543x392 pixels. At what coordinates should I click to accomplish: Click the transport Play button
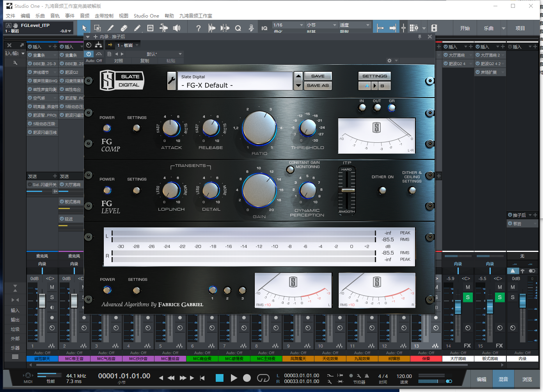pyautogui.click(x=234, y=378)
